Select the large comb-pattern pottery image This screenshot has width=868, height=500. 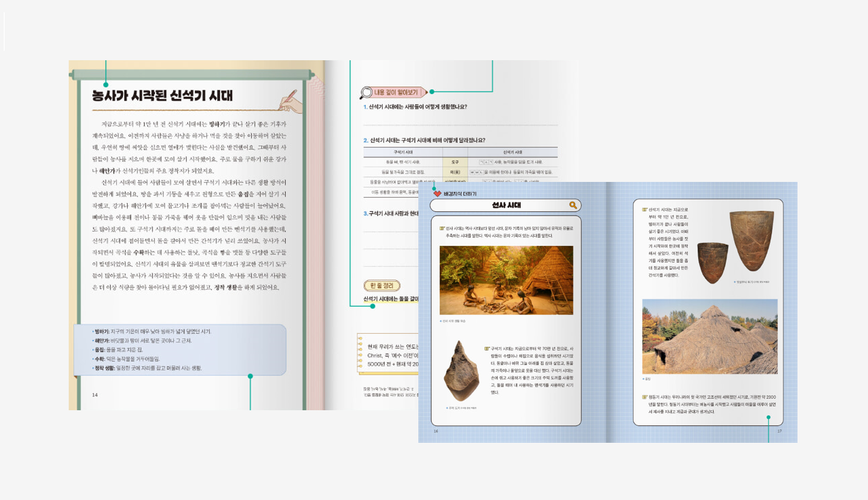[752, 242]
